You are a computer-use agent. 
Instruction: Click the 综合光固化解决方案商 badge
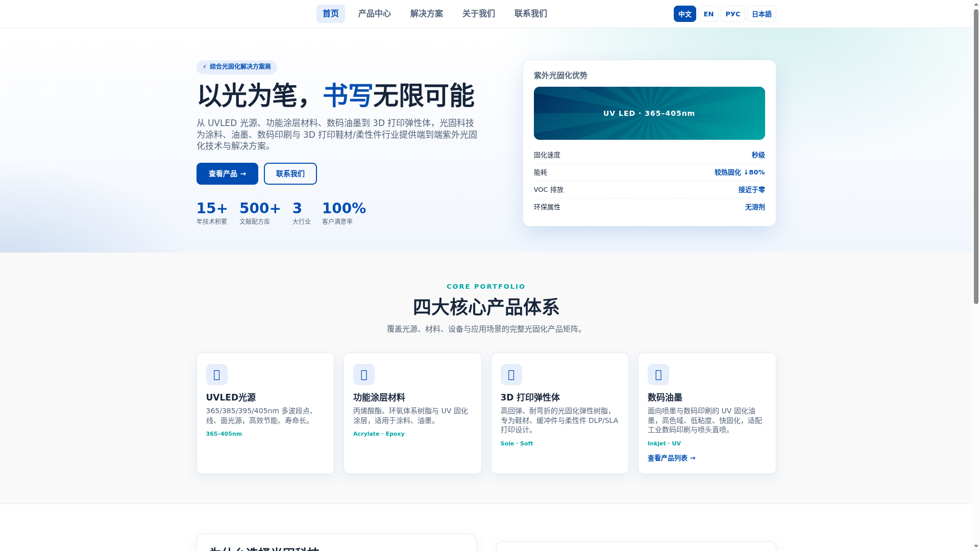pyautogui.click(x=236, y=67)
